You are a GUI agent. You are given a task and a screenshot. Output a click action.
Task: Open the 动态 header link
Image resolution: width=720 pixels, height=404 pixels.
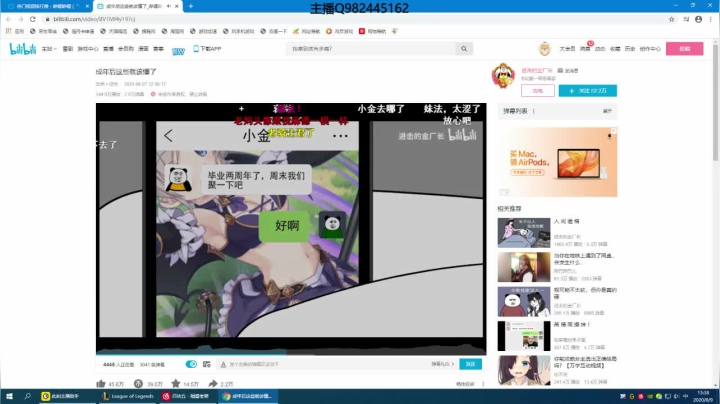(x=600, y=49)
